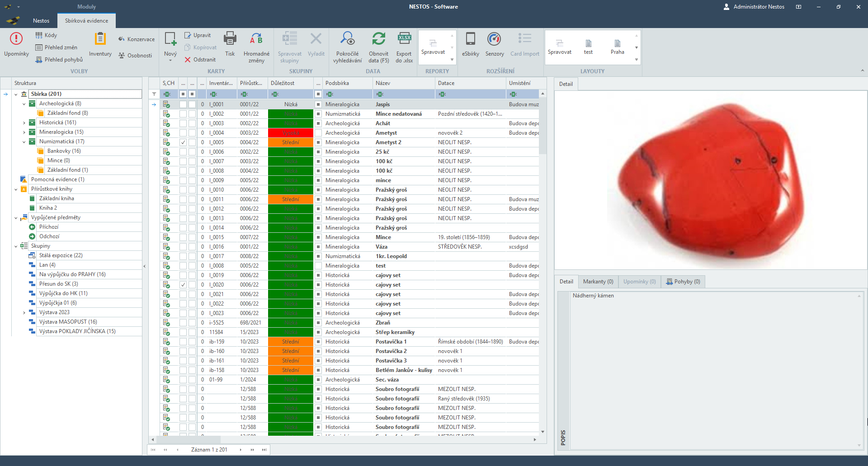Switch to the Nestos ribbon tab

pyautogui.click(x=41, y=21)
